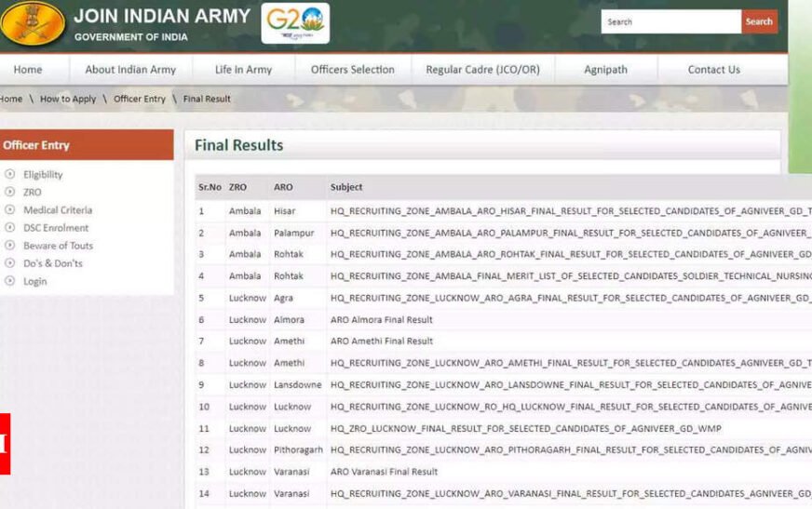Click the bullet icon beside Beware of Touts
This screenshot has height=509, width=812.
(10, 245)
